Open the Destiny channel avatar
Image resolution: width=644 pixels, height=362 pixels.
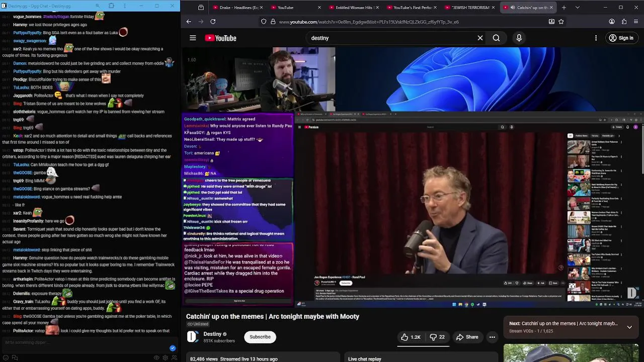pos(193,337)
